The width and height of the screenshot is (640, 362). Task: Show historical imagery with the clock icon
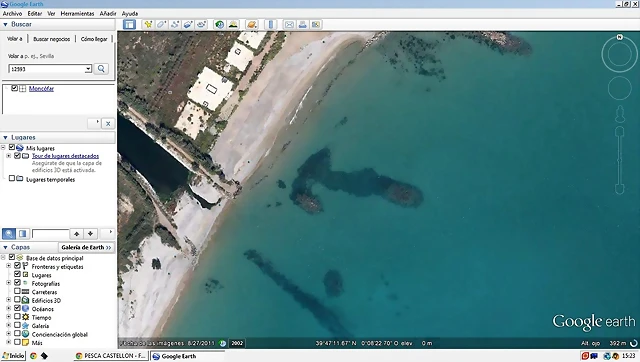(x=220, y=24)
